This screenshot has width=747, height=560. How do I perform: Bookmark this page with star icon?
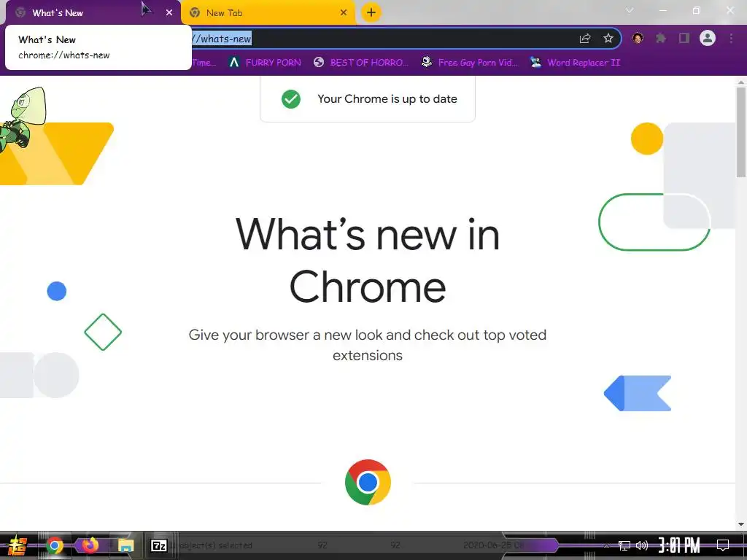(608, 39)
